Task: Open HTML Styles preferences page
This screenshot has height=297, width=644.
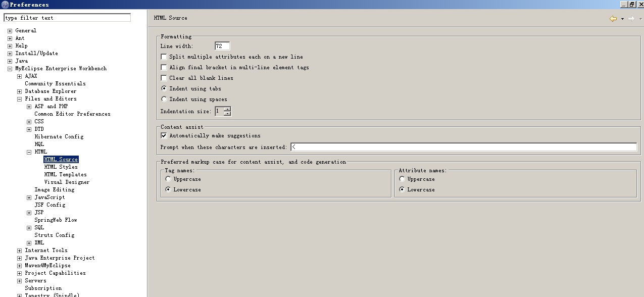Action: [x=61, y=167]
